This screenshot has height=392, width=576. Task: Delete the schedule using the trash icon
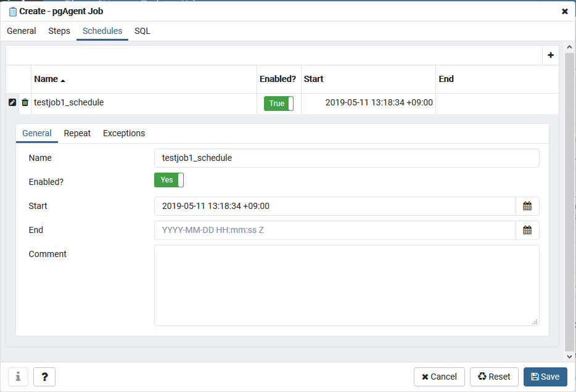point(25,102)
